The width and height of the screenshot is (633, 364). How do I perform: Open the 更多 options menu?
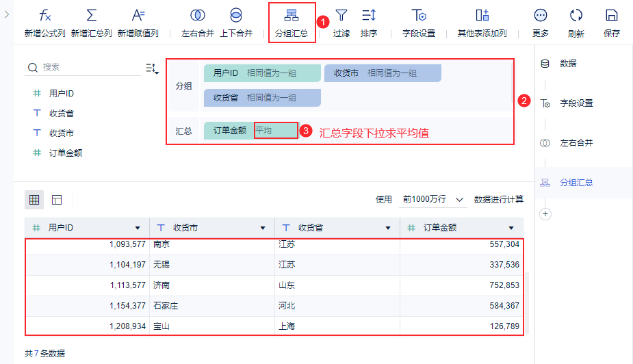point(540,23)
